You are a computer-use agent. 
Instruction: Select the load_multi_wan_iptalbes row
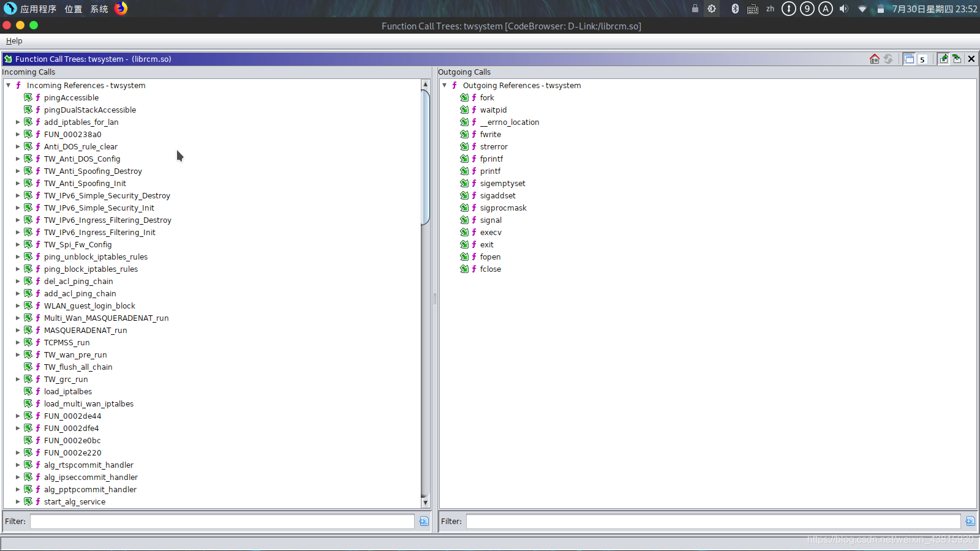(88, 403)
